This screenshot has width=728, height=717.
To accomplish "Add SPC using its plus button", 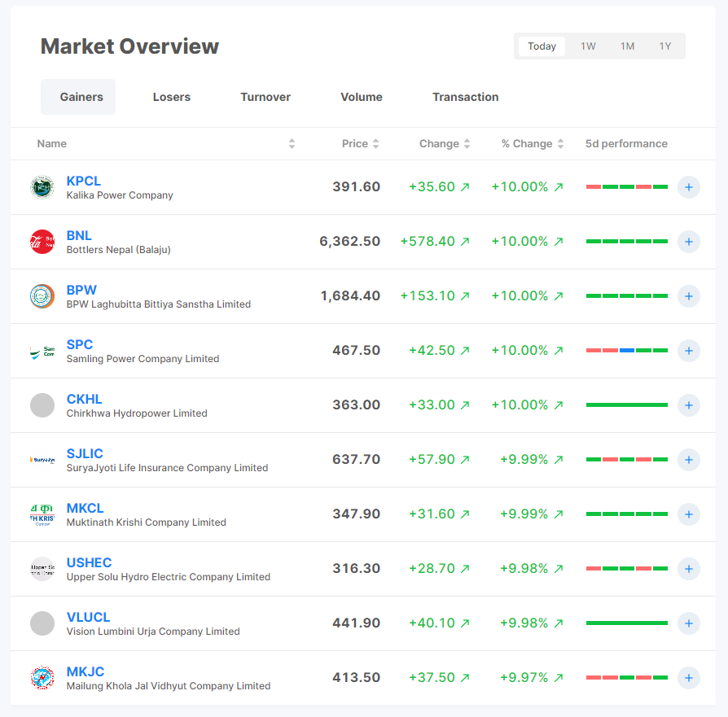I will point(689,351).
